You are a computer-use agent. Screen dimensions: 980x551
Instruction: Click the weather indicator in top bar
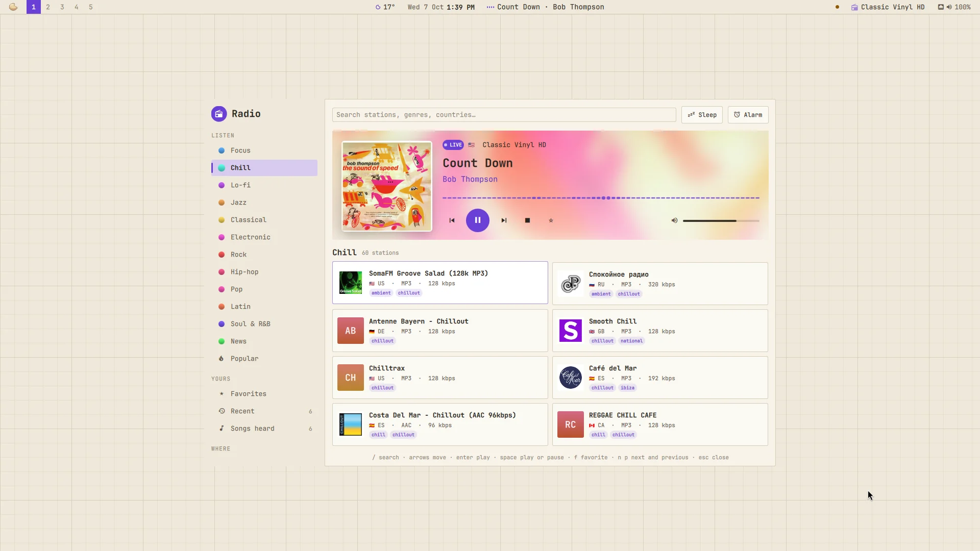385,7
